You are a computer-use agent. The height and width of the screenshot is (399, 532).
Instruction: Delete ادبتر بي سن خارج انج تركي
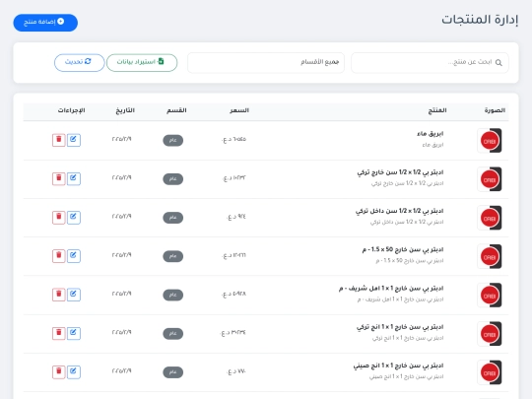coord(59,333)
